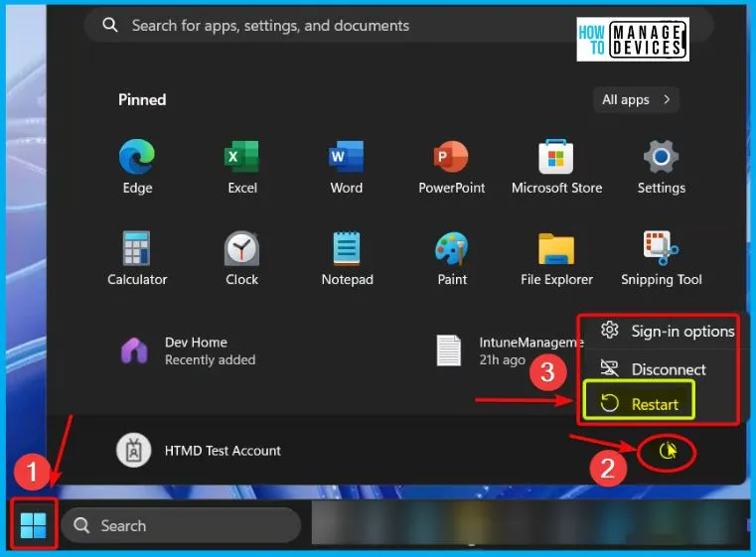Open File Explorer pinned app
This screenshot has height=557, width=756.
pos(556,258)
